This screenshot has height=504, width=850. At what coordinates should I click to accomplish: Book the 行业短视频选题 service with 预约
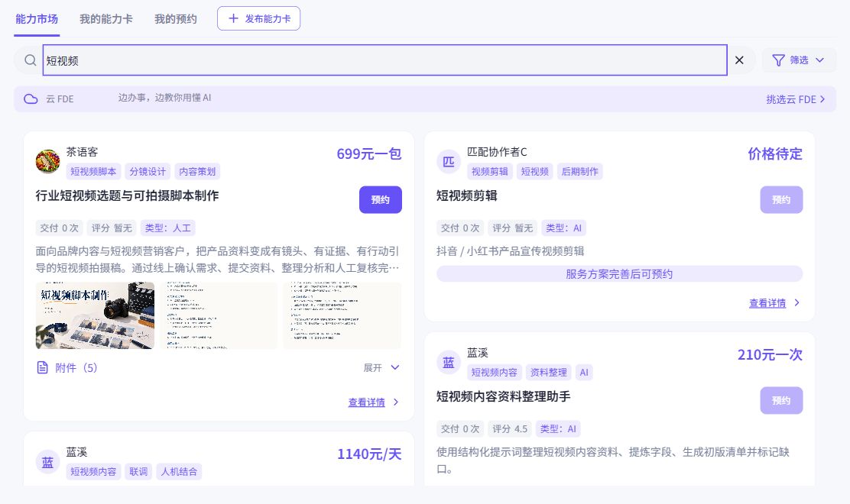click(x=381, y=200)
